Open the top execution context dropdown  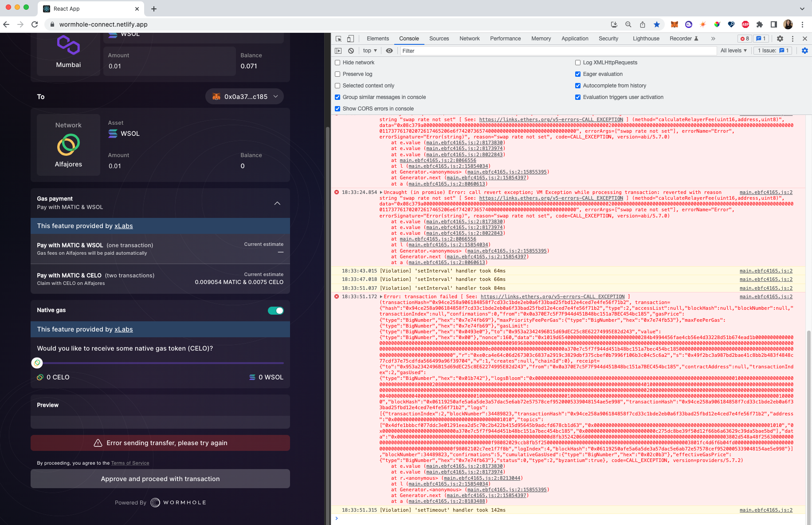pyautogui.click(x=369, y=51)
